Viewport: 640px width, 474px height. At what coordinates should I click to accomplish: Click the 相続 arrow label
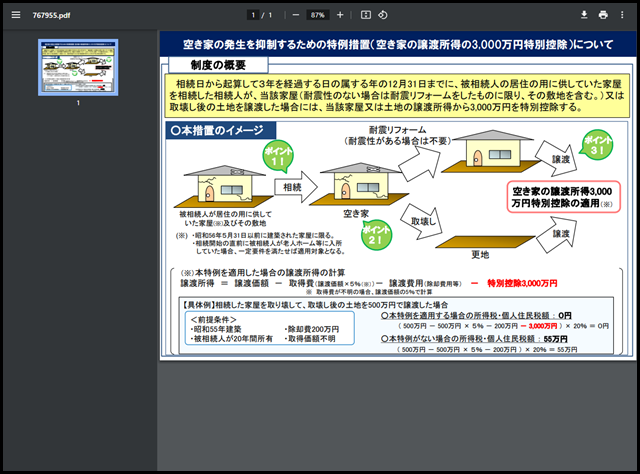[292, 187]
